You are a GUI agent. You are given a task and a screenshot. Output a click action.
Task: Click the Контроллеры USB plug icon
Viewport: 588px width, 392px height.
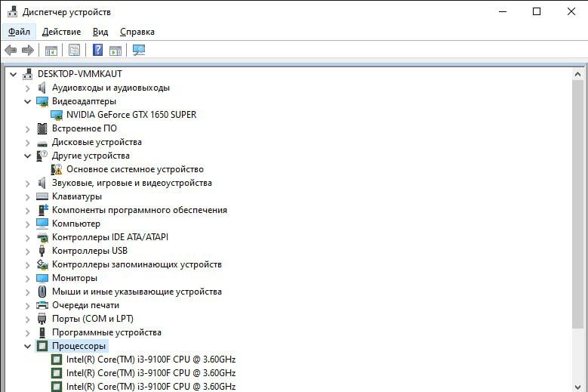click(x=42, y=251)
